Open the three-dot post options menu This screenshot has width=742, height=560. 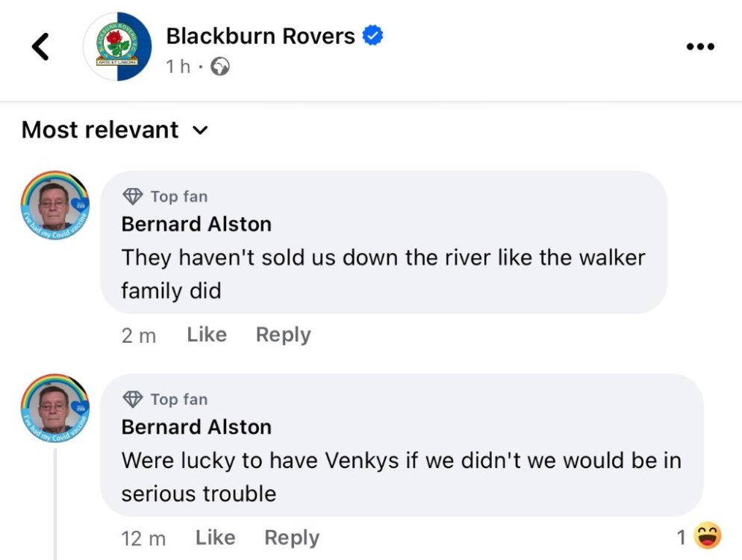[x=700, y=47]
